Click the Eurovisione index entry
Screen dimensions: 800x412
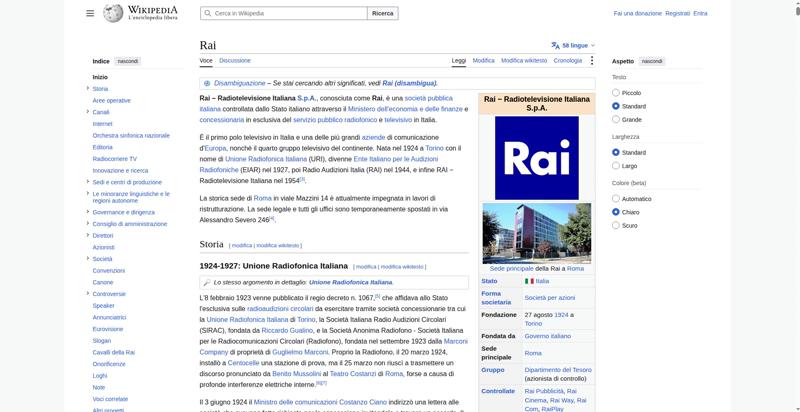pos(108,329)
